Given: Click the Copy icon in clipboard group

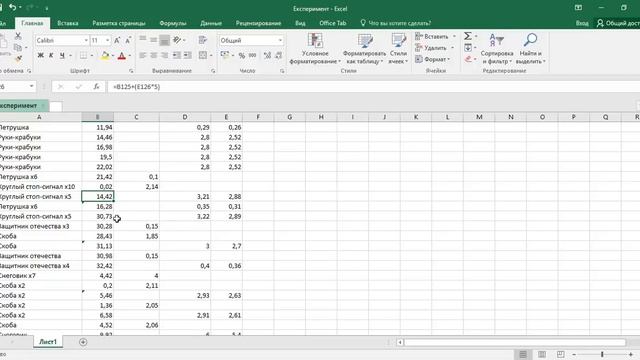Looking at the screenshot, I should (18, 47).
